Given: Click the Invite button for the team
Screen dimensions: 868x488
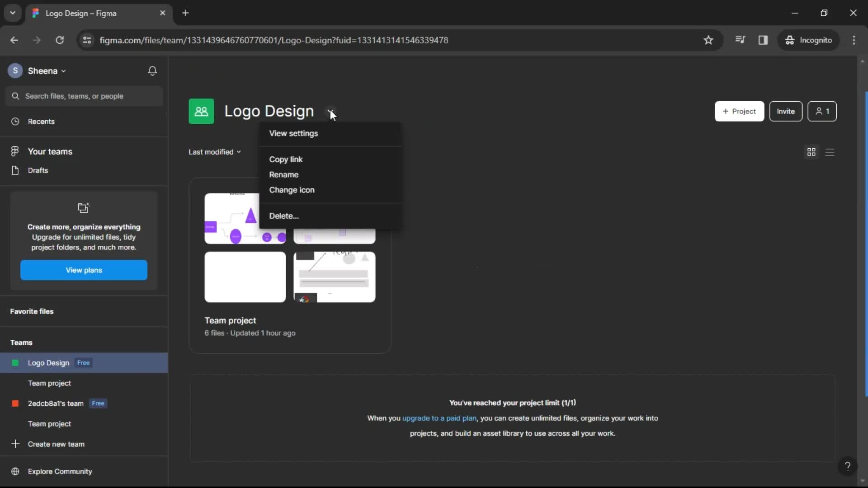Looking at the screenshot, I should pos(786,112).
